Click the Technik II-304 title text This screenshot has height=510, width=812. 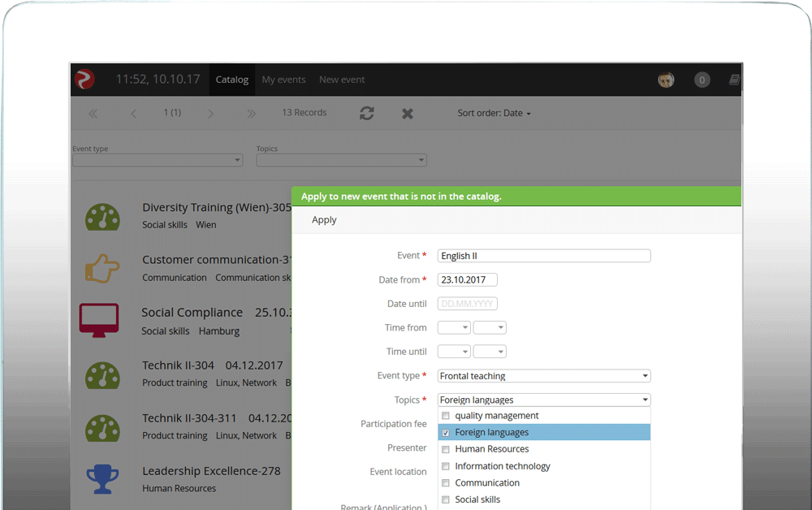pyautogui.click(x=178, y=365)
